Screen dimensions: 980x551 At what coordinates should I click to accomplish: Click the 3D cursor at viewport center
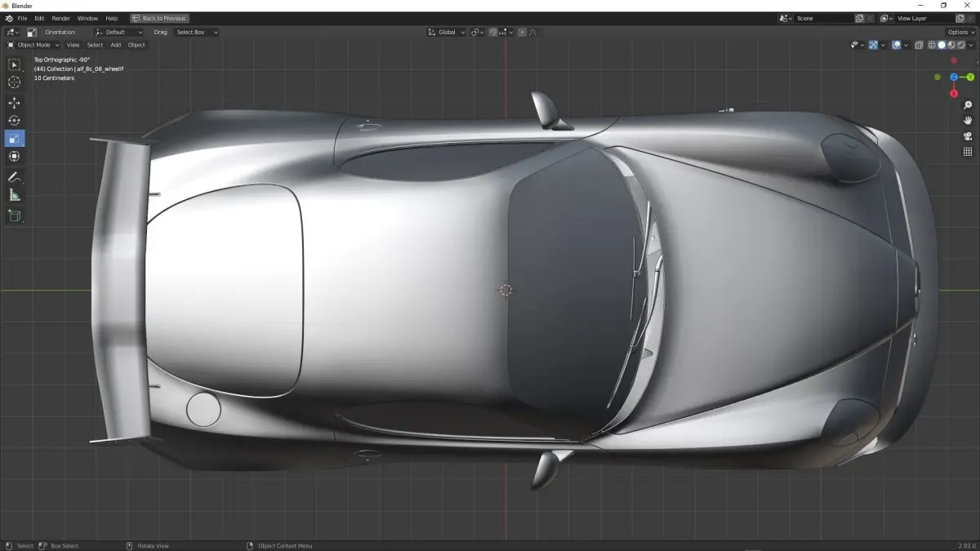(506, 290)
